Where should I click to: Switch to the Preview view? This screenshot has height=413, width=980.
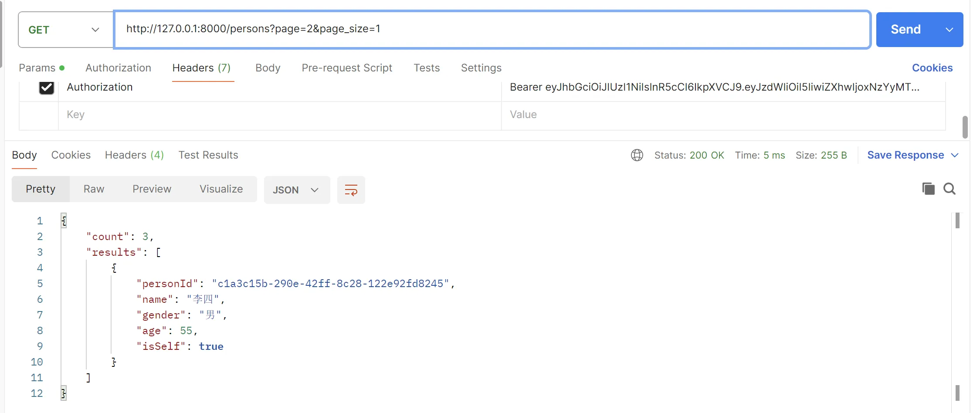(152, 189)
